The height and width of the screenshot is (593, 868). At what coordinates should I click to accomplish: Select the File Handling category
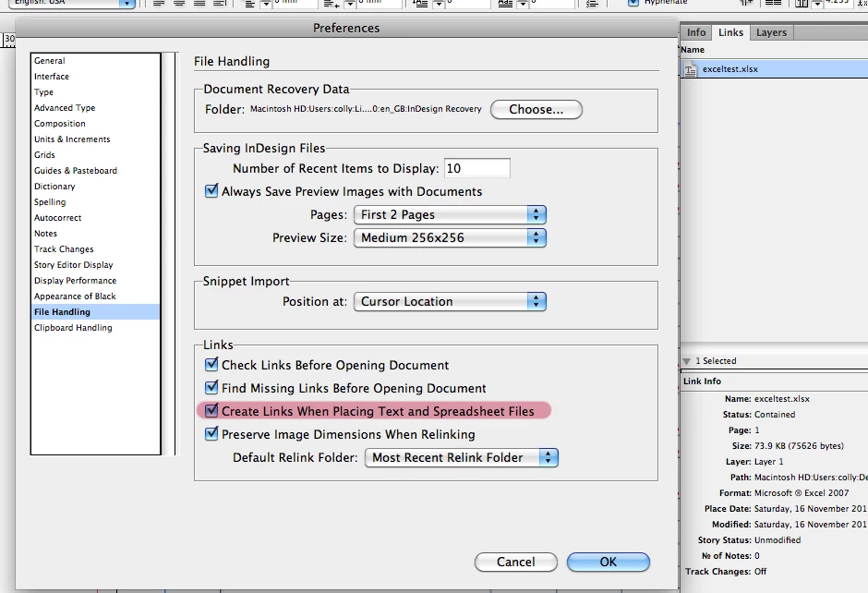tap(95, 311)
